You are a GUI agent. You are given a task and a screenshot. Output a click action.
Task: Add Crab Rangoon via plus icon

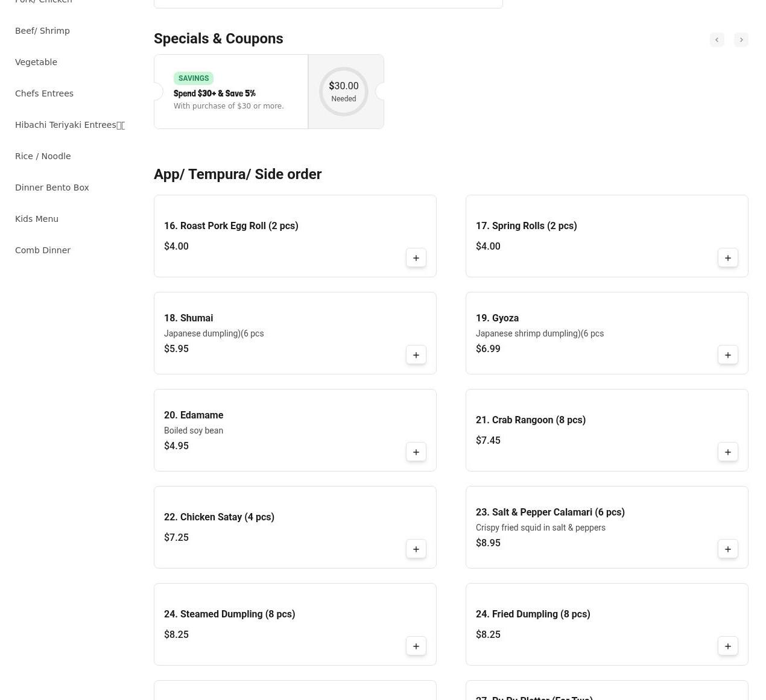727,452
